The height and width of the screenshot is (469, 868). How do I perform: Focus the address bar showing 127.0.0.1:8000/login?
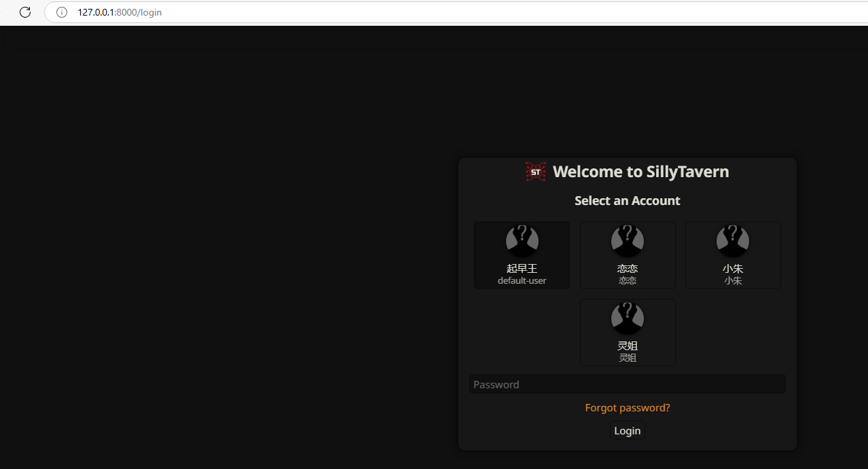point(455,12)
